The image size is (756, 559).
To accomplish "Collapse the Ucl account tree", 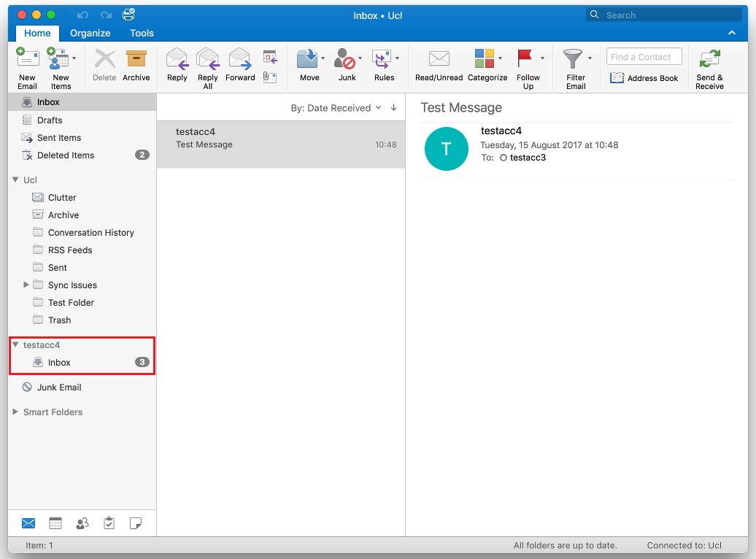I will point(15,180).
